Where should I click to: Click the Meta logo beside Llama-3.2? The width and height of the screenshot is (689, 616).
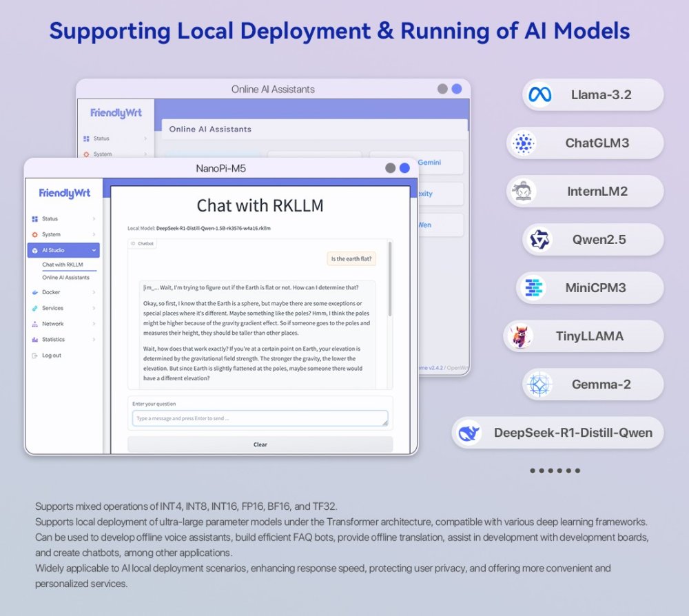pos(539,94)
